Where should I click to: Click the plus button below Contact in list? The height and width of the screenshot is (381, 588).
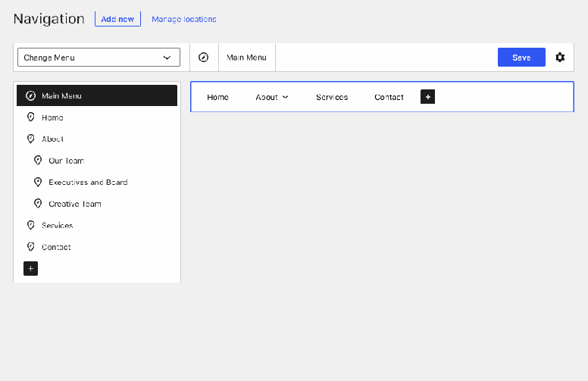point(30,269)
